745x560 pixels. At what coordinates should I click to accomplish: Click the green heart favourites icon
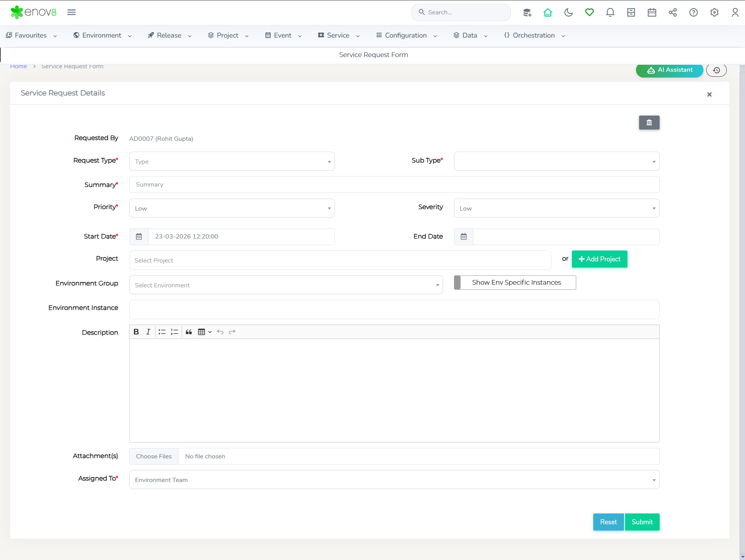[589, 12]
